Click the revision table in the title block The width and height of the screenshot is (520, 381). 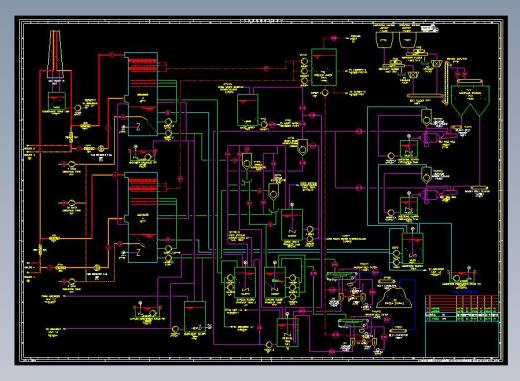(462, 308)
